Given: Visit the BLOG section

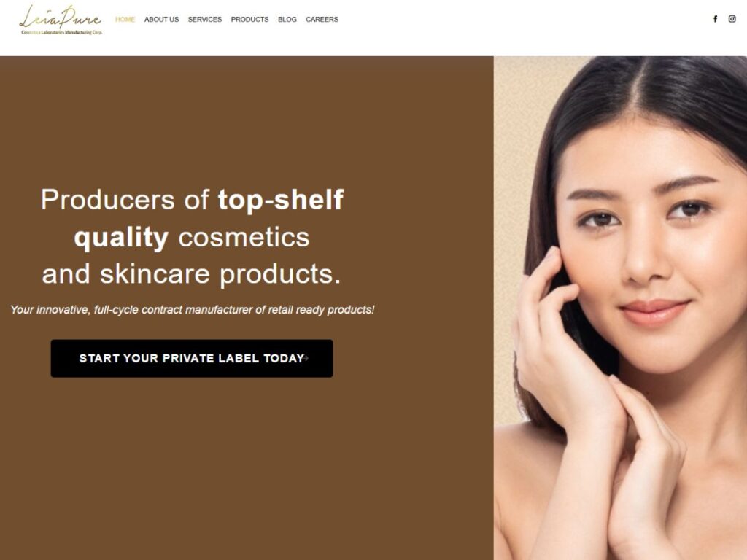Looking at the screenshot, I should click(287, 20).
